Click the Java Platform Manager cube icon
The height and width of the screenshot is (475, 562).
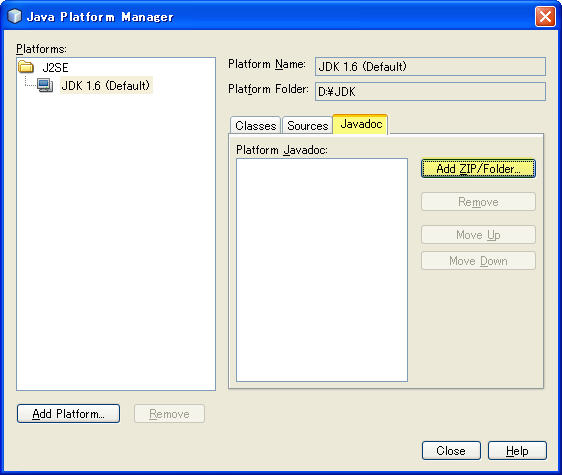pyautogui.click(x=15, y=16)
